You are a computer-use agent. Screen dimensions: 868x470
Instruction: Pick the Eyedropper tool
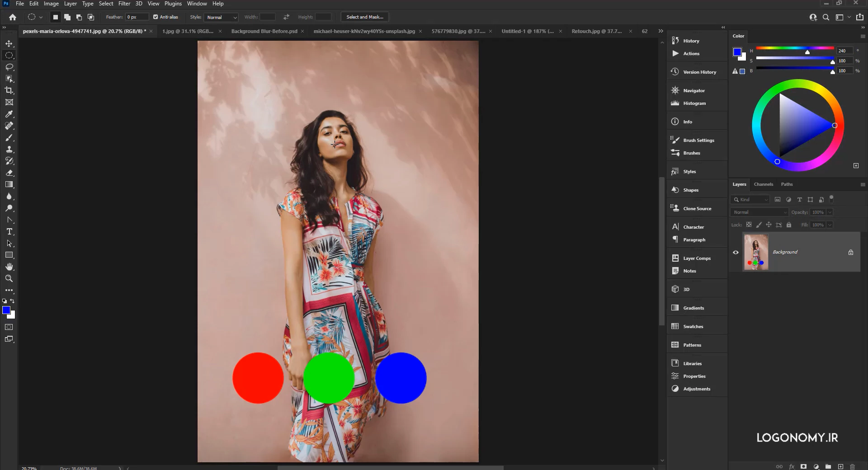pyautogui.click(x=9, y=114)
